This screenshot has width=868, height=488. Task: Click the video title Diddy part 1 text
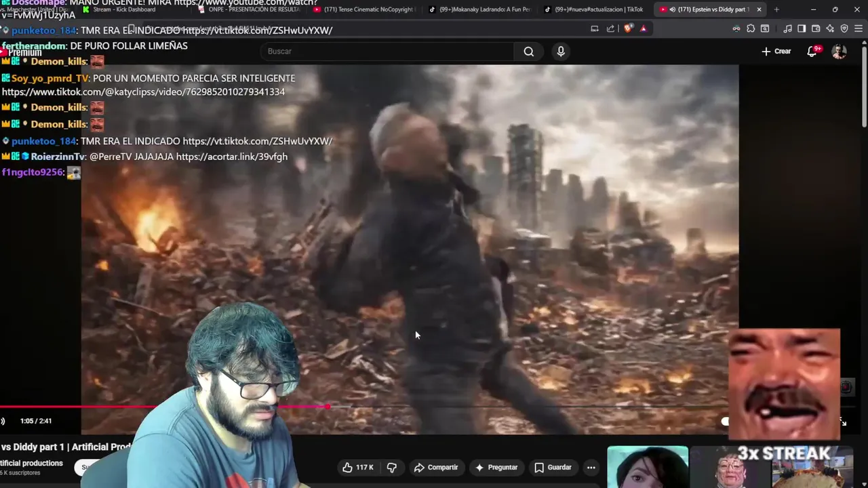point(66,447)
